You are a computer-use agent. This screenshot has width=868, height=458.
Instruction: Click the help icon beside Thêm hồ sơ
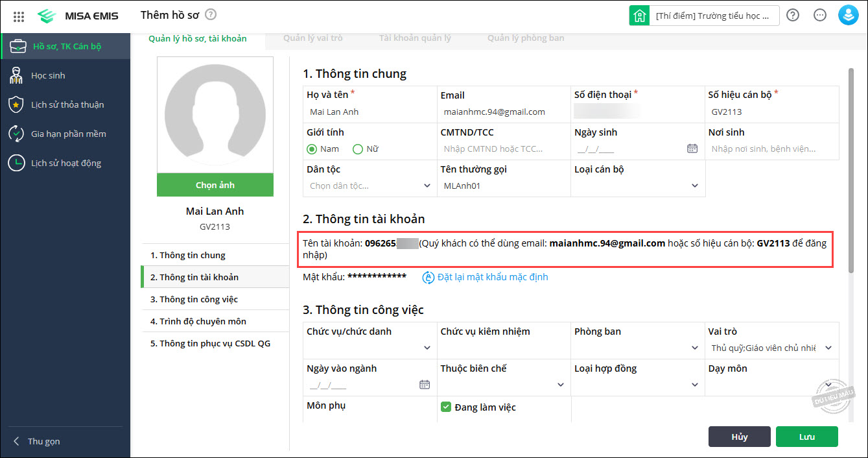211,15
